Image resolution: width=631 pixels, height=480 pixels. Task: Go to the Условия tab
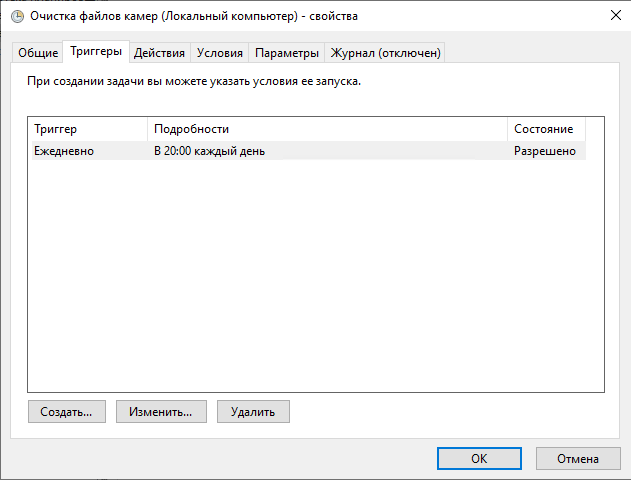[x=220, y=53]
